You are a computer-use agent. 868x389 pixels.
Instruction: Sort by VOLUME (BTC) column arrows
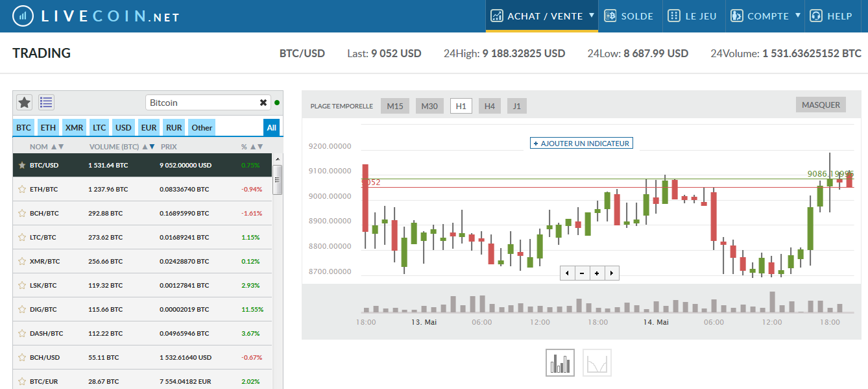(149, 147)
